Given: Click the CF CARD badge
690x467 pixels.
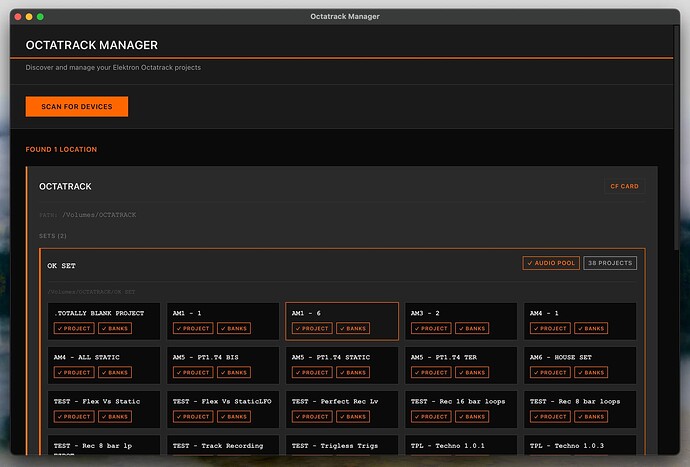Looking at the screenshot, I should 624,186.
